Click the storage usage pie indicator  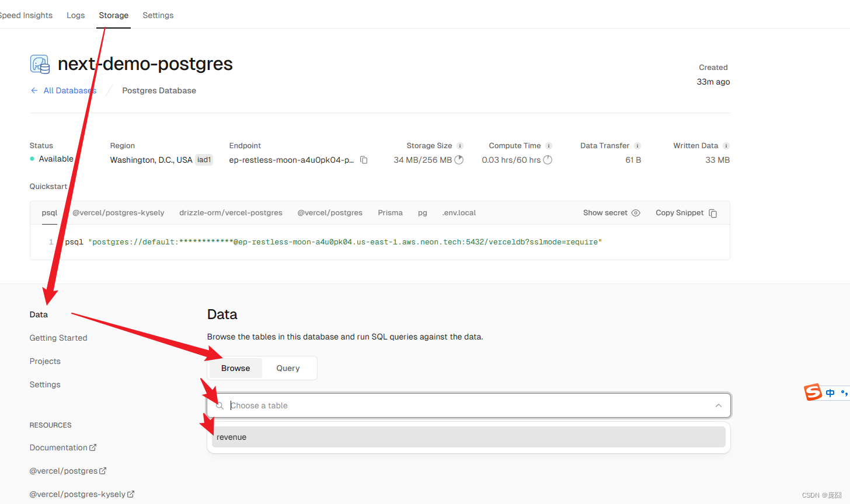point(459,160)
